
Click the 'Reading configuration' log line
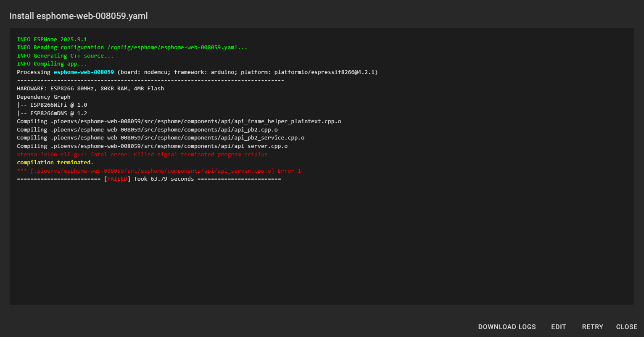tap(132, 47)
